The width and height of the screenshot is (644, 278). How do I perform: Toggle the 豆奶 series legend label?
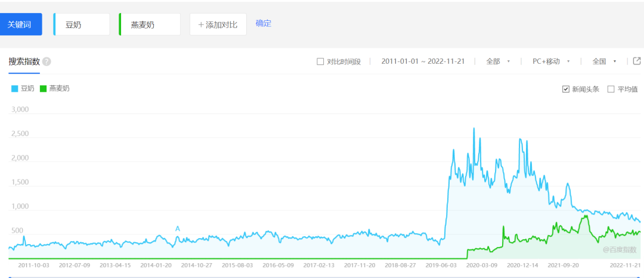point(27,89)
